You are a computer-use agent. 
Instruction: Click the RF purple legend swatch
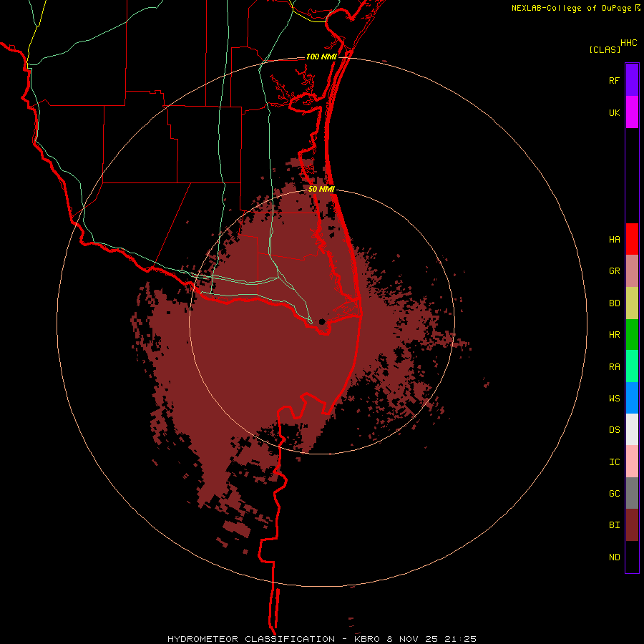pyautogui.click(x=632, y=80)
